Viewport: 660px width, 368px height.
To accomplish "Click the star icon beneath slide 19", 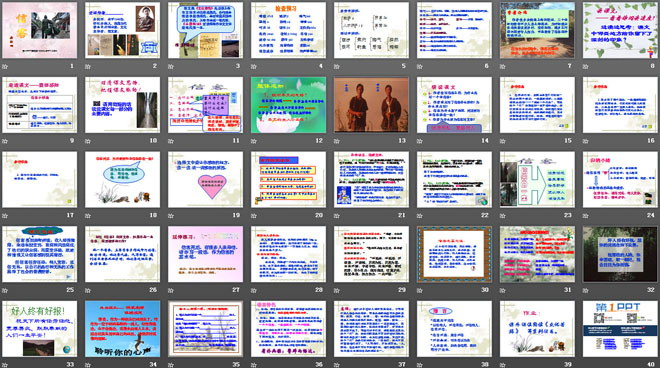I will [x=171, y=216].
